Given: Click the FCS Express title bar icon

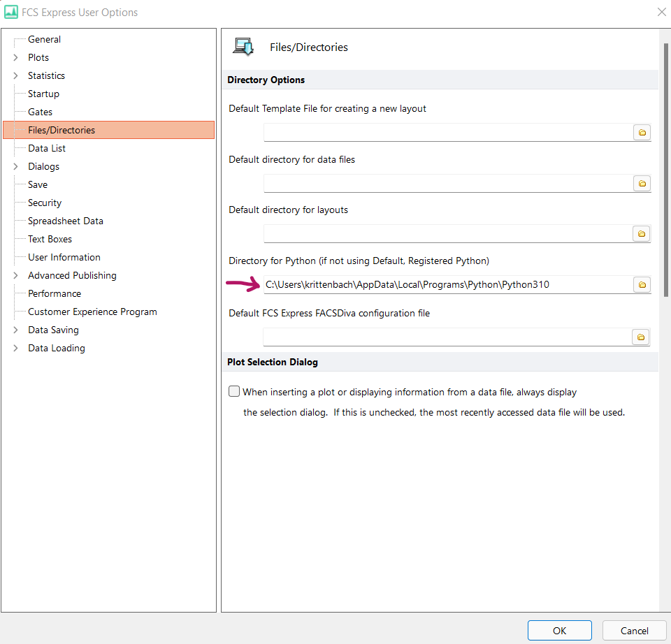Looking at the screenshot, I should tap(11, 12).
